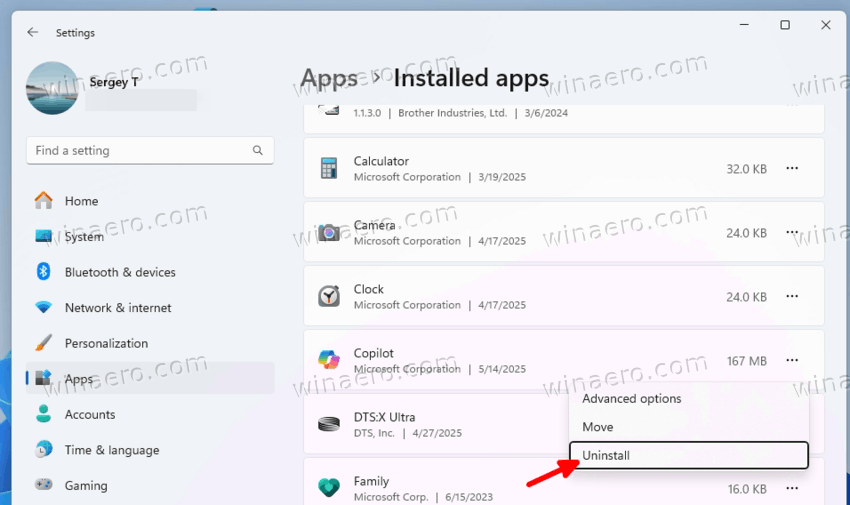Screen dimensions: 850x505
Task: Choose Advanced options from context menu
Action: 688,399
